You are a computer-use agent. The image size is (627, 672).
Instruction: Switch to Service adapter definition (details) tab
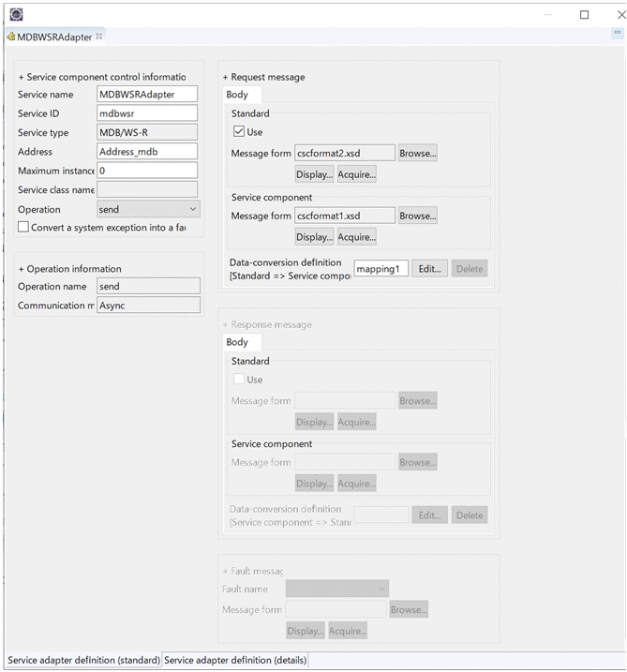point(235,660)
